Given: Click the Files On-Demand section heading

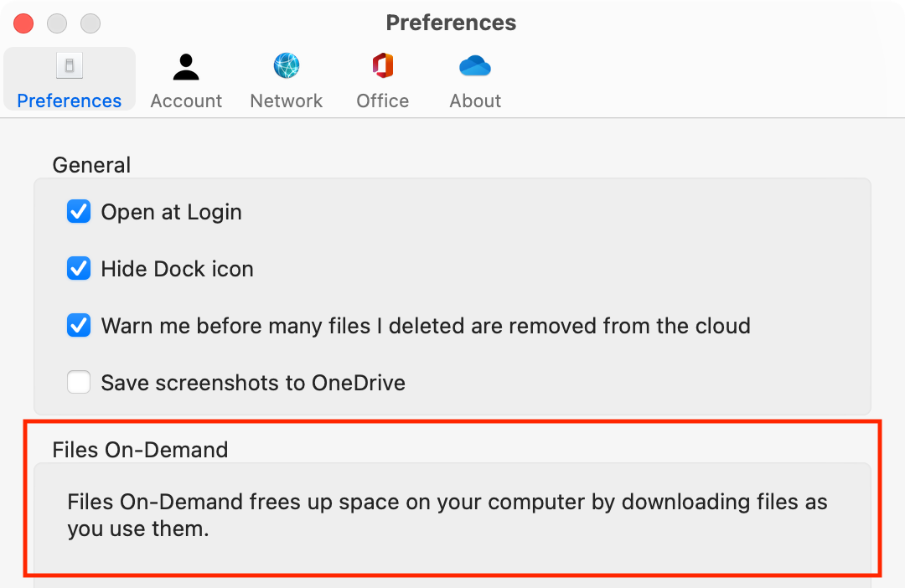Looking at the screenshot, I should [140, 450].
